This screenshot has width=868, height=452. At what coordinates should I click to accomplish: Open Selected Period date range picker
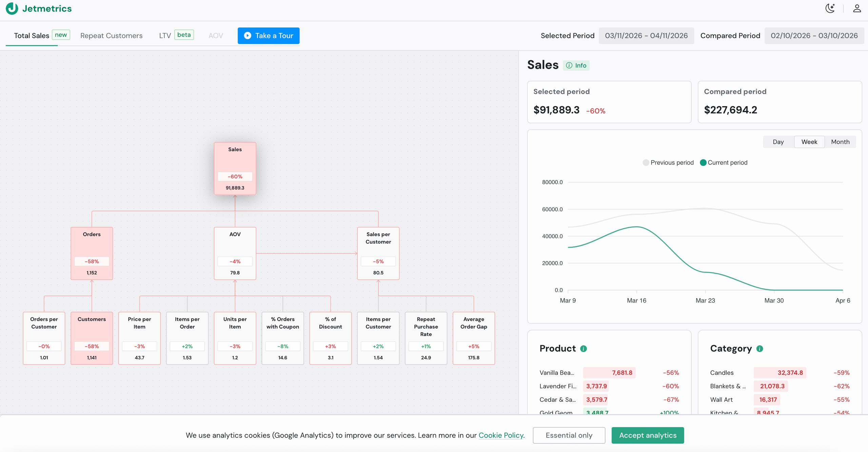click(x=646, y=36)
